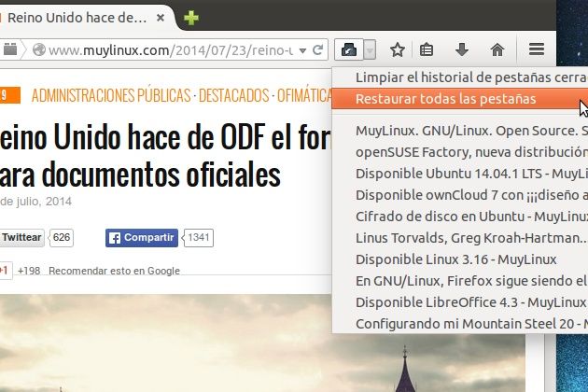This screenshot has width=588, height=392.
Task: Open a new tab with the green plus
Action: click(x=191, y=18)
